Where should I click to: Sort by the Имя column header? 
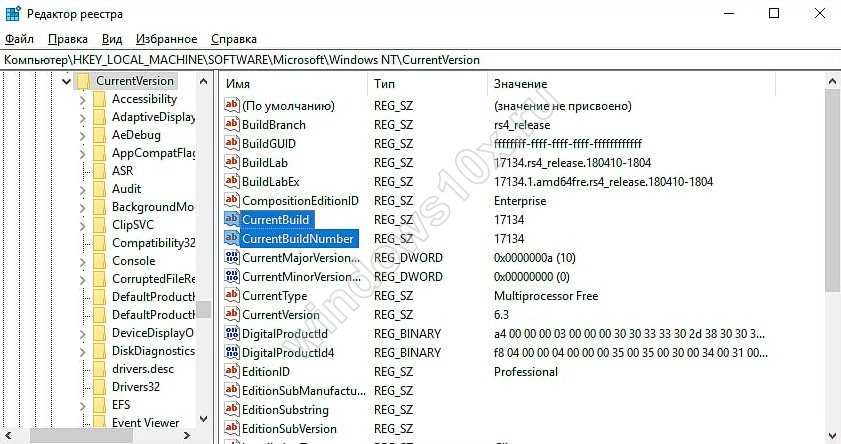pyautogui.click(x=290, y=83)
